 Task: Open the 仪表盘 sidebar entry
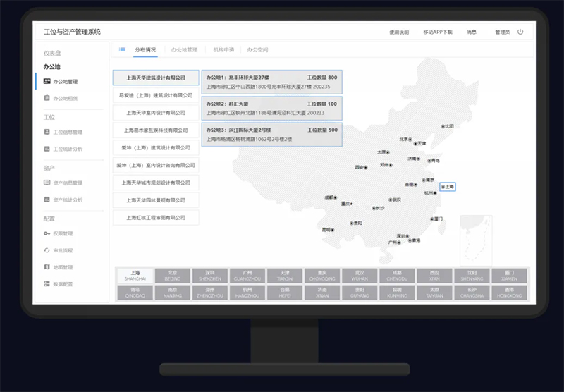pos(52,53)
